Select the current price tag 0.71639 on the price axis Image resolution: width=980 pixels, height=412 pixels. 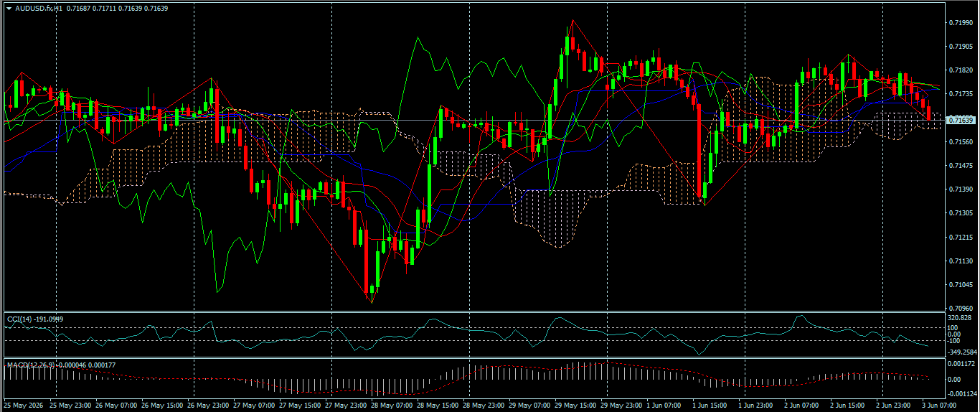coord(961,120)
